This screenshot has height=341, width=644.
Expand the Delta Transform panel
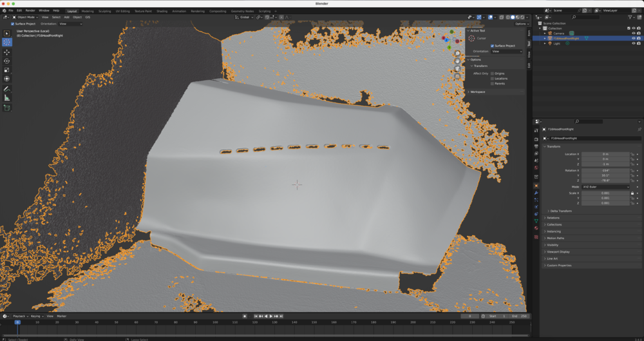[561, 211]
